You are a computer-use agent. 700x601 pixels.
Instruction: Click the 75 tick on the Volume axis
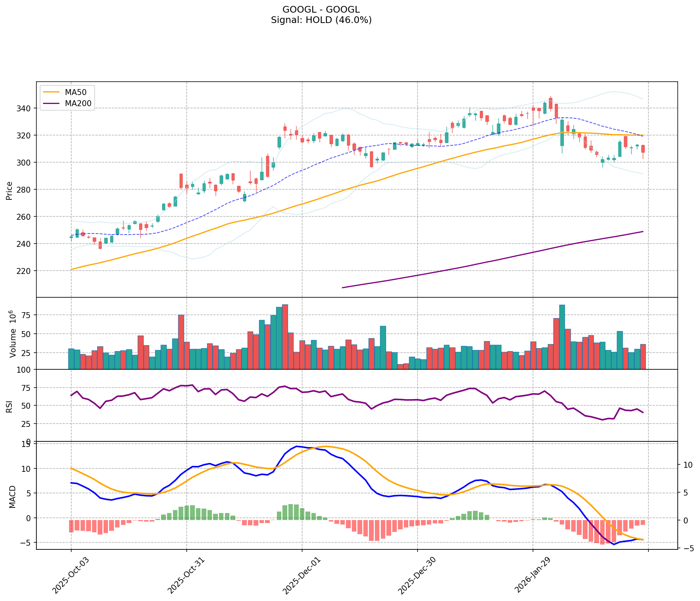(29, 315)
